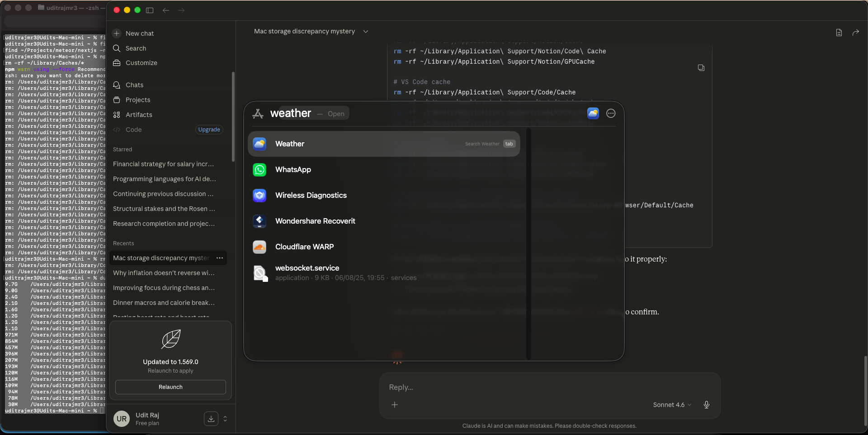Screen dimensions: 868x435
Task: Click the download icon beside Udit Raj
Action: 211,419
